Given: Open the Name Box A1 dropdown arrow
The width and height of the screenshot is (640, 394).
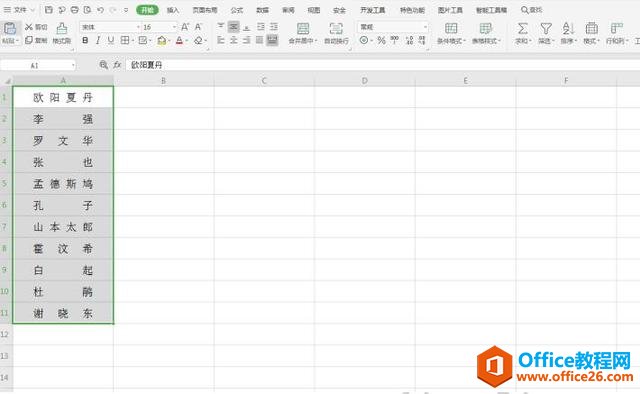Looking at the screenshot, I should pos(73,65).
